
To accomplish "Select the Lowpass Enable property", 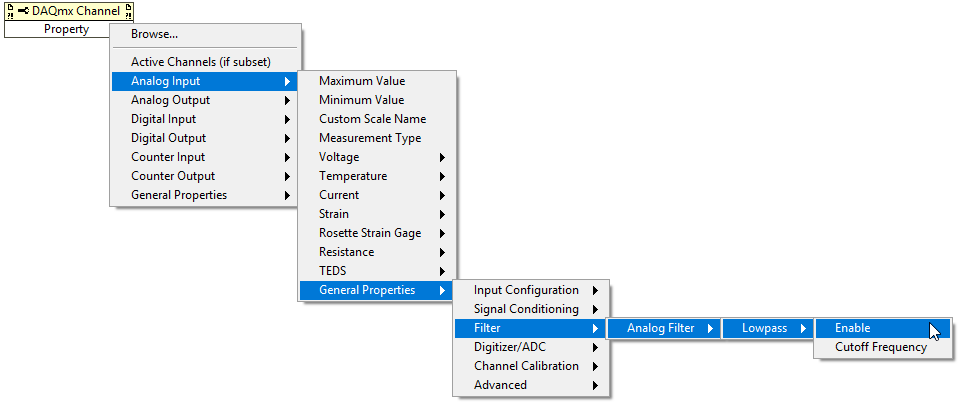I will [852, 328].
